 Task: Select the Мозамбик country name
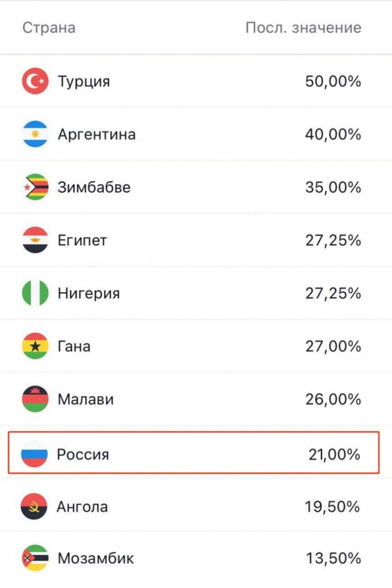[95, 558]
